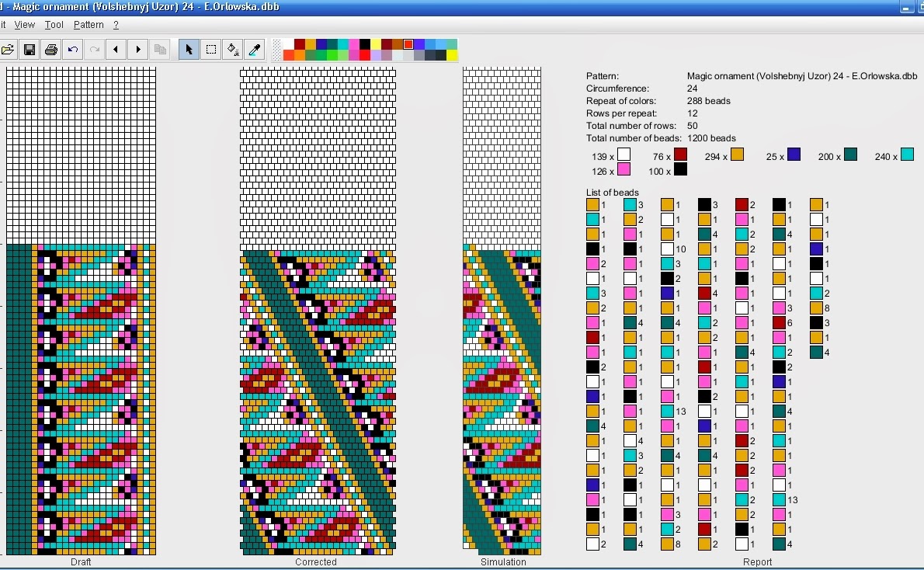This screenshot has height=570, width=924.
Task: Open the ? help menu
Action: (116, 25)
